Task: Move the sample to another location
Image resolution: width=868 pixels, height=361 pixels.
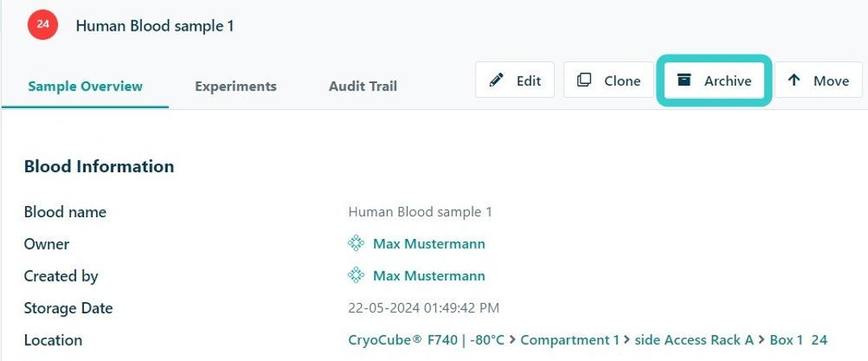Action: pyautogui.click(x=818, y=80)
